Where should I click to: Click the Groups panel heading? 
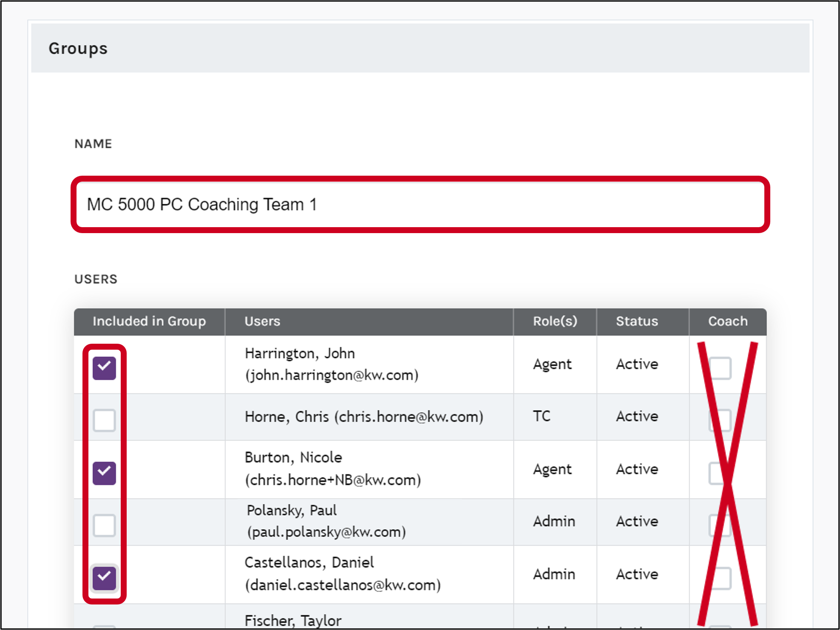coord(78,49)
